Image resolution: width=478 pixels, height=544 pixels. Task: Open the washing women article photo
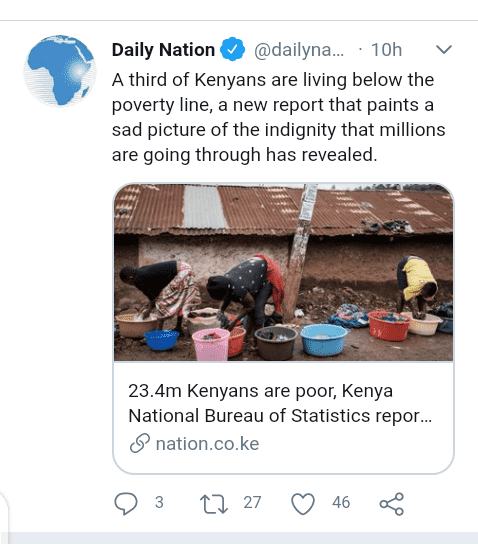pyautogui.click(x=283, y=272)
